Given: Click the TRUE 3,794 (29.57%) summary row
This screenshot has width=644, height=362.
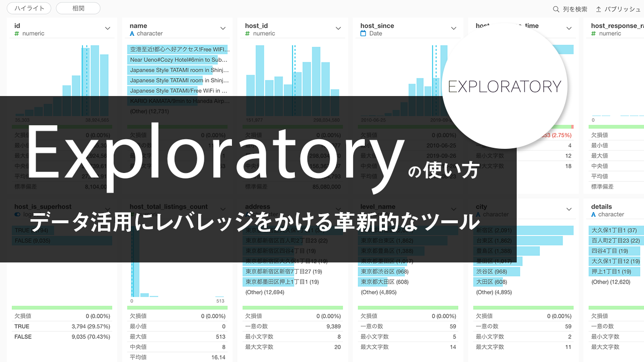Looking at the screenshot, I should 62,326.
